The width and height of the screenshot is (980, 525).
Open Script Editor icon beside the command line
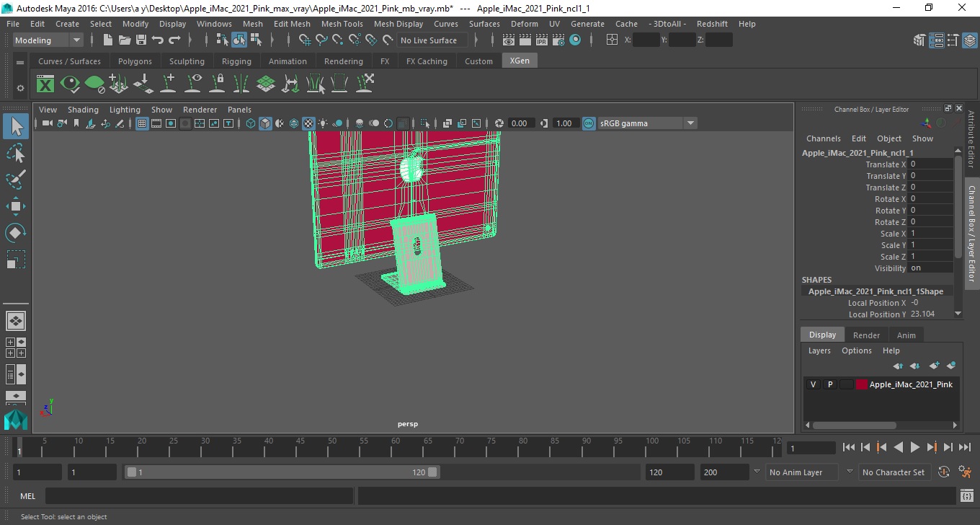968,496
